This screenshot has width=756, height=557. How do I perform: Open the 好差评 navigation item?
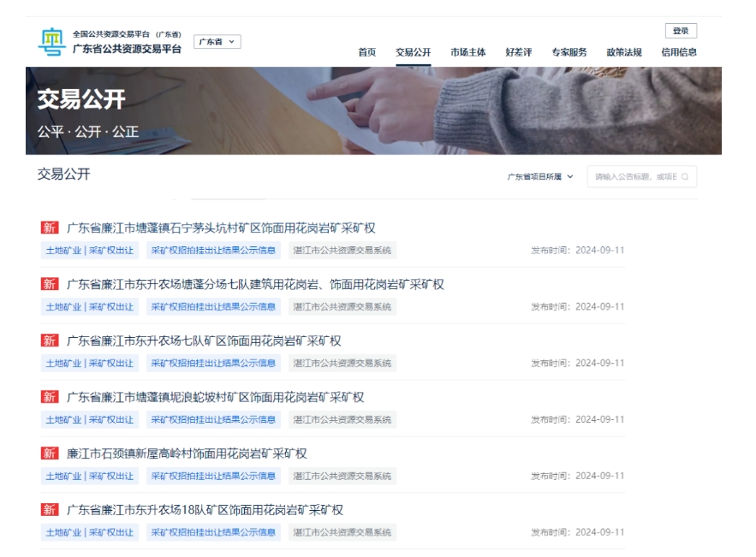[519, 52]
